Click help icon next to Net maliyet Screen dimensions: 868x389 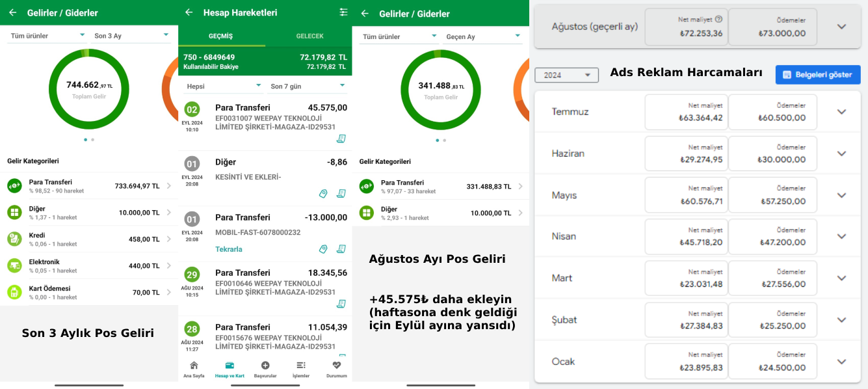pyautogui.click(x=718, y=20)
